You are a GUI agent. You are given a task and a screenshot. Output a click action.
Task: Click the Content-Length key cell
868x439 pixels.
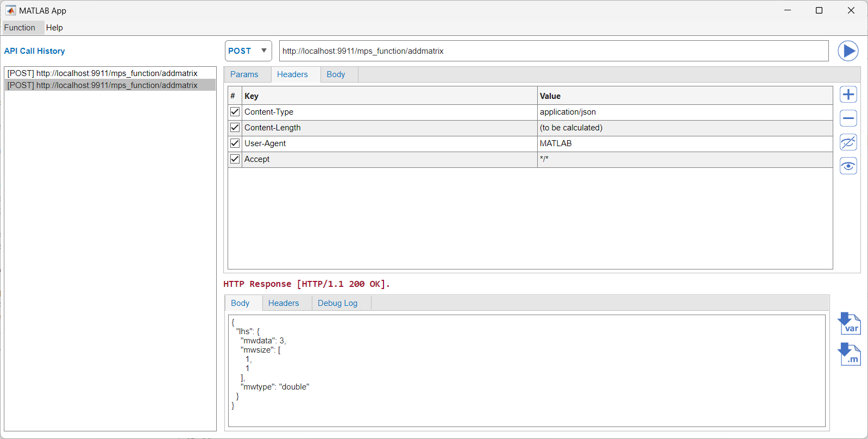click(389, 128)
